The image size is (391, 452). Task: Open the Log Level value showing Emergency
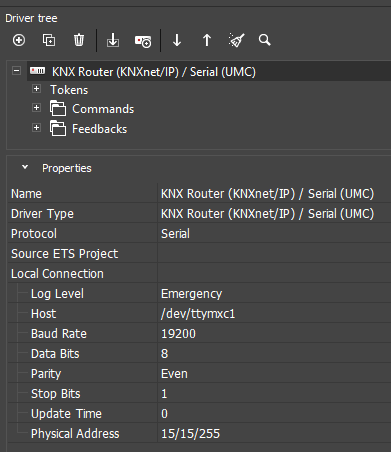click(x=274, y=294)
